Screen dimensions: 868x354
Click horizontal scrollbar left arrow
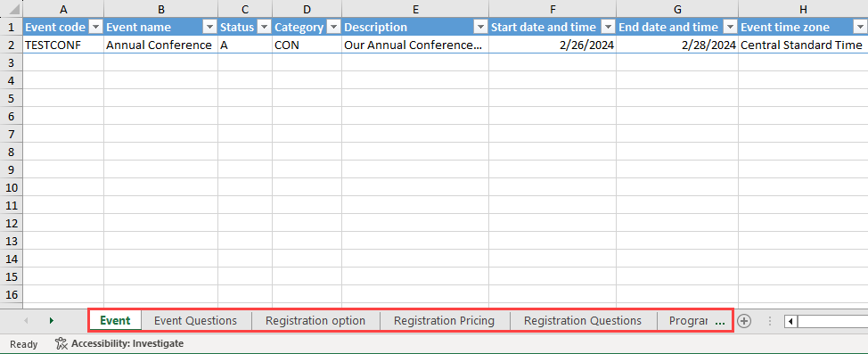790,321
